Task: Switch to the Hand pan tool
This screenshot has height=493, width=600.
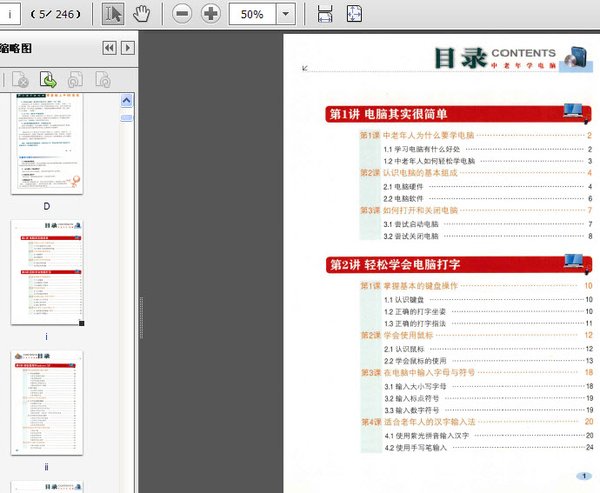Action: [141, 14]
